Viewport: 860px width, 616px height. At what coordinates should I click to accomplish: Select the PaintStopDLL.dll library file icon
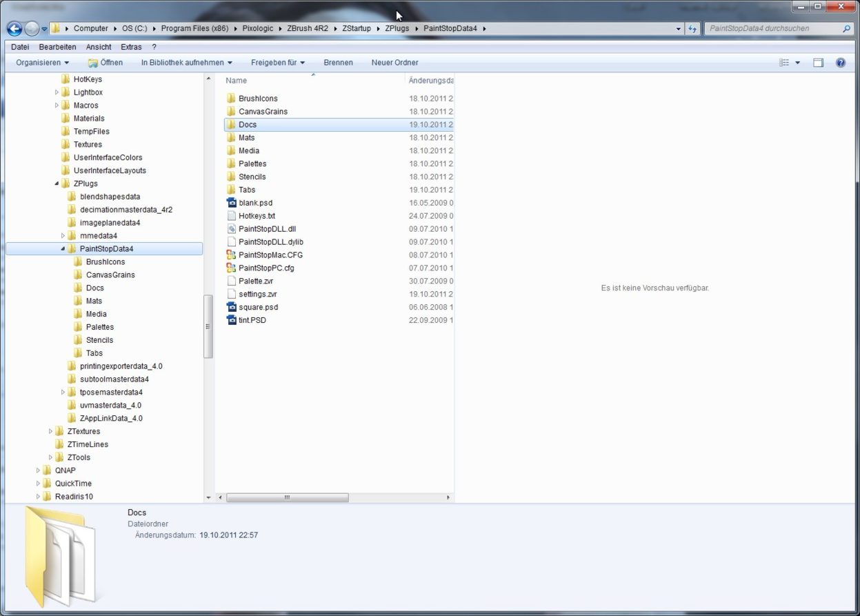pyautogui.click(x=231, y=229)
